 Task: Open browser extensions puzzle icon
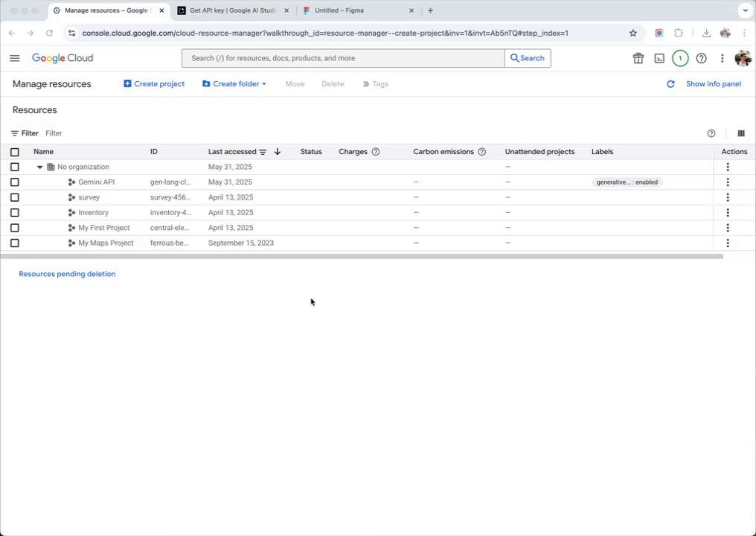[679, 33]
